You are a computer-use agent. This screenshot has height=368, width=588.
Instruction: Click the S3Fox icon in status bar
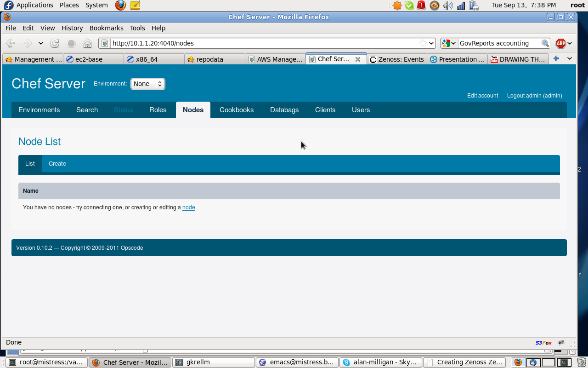tap(543, 343)
